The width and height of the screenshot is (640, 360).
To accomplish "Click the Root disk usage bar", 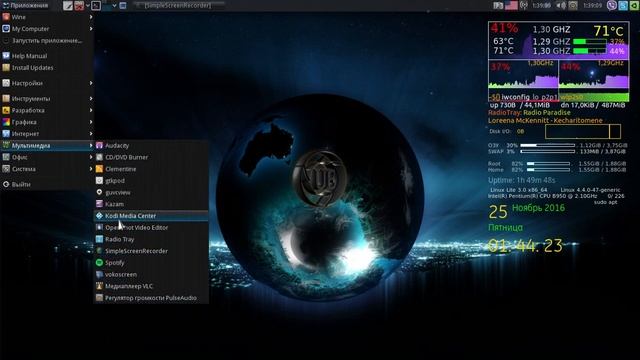I will click(548, 164).
